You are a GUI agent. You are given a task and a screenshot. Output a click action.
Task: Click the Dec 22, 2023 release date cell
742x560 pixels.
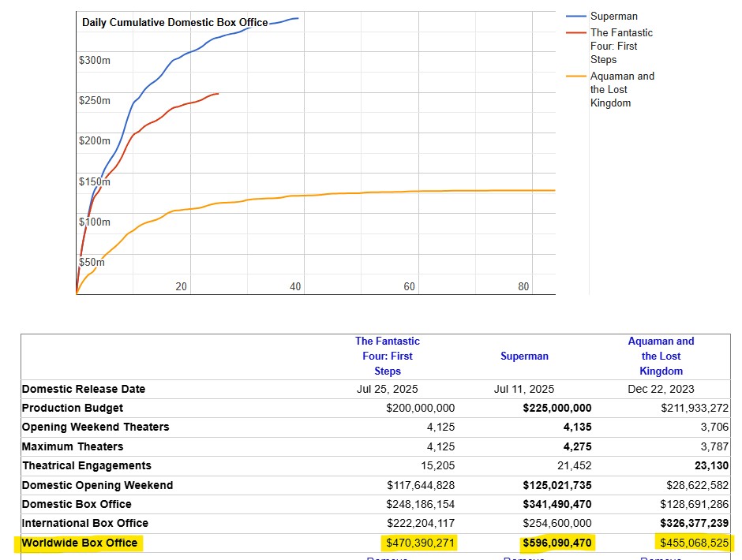[x=661, y=389]
